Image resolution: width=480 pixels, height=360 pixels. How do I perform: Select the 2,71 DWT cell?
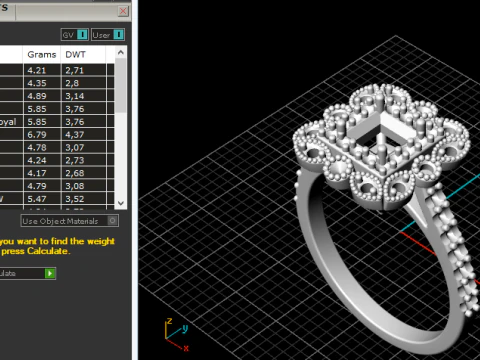(84, 70)
